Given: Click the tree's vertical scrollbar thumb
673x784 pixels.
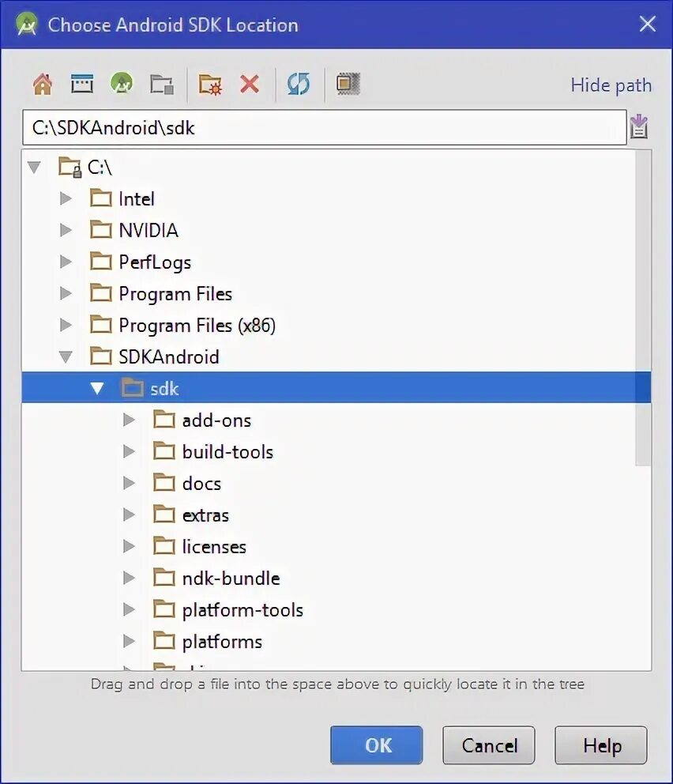Looking at the screenshot, I should click(642, 308).
